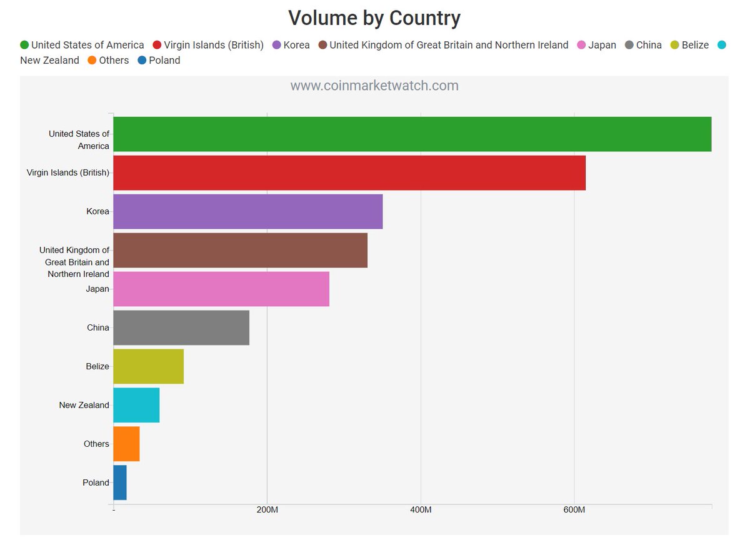
Task: Toggle the Belize legend entry
Action: tap(689, 45)
